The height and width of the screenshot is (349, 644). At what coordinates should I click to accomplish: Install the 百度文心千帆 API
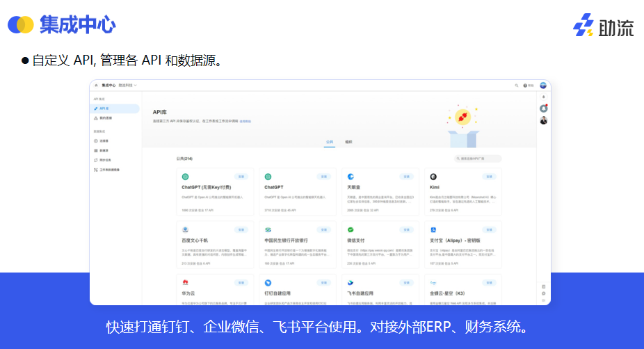pyautogui.click(x=241, y=229)
